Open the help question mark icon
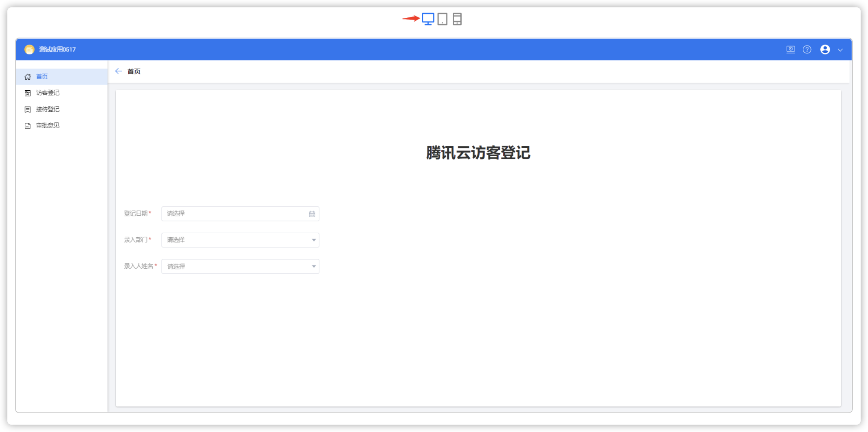Viewport: 868px width, 432px height. (807, 49)
